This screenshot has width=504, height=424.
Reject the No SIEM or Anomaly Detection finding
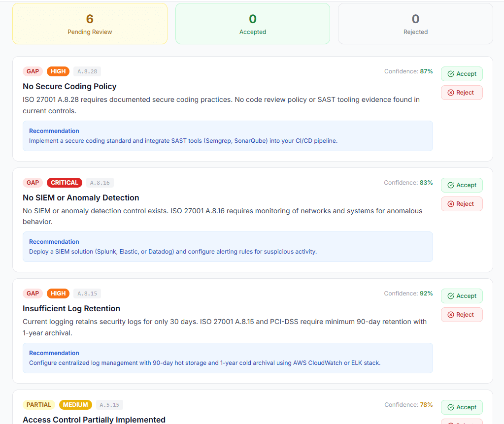pos(462,204)
